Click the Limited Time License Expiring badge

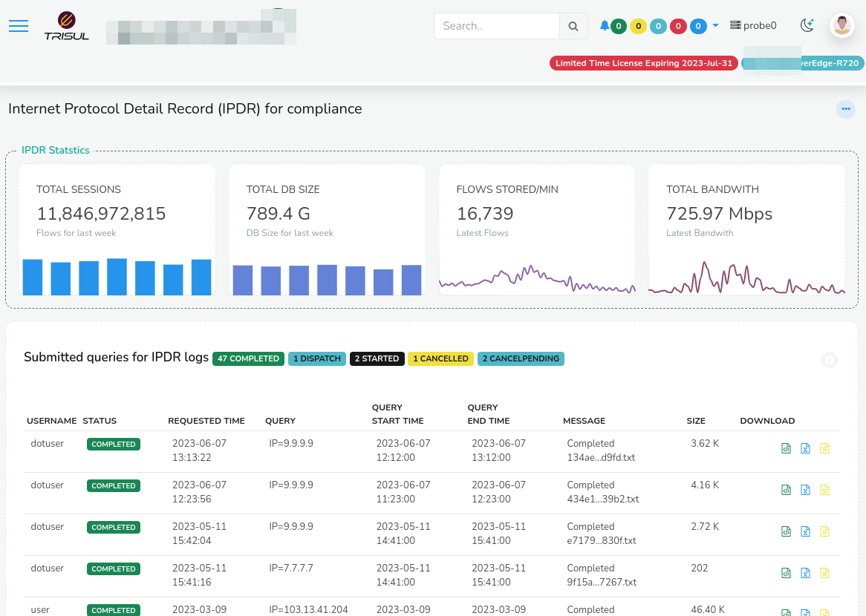pos(644,63)
